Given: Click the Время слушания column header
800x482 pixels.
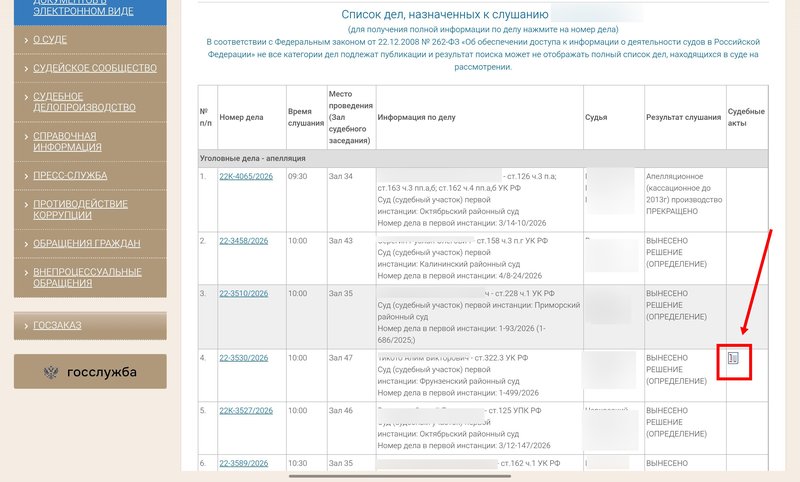Looking at the screenshot, I should (306, 117).
